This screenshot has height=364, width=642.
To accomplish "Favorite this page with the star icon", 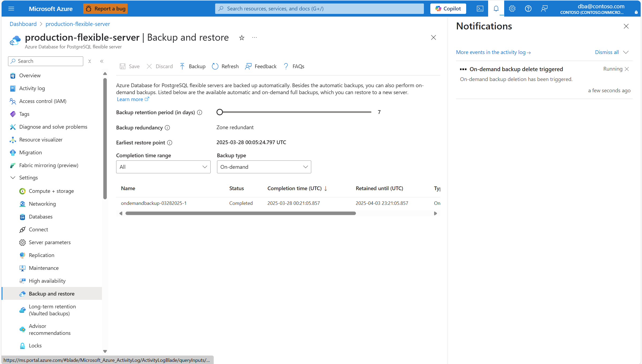I will [x=242, y=38].
